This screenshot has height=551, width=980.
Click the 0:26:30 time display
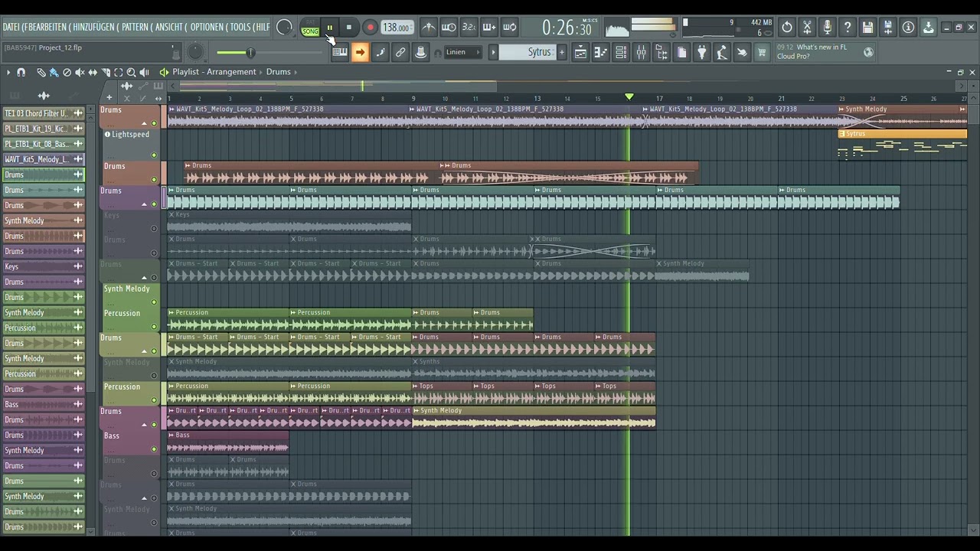[x=567, y=28]
